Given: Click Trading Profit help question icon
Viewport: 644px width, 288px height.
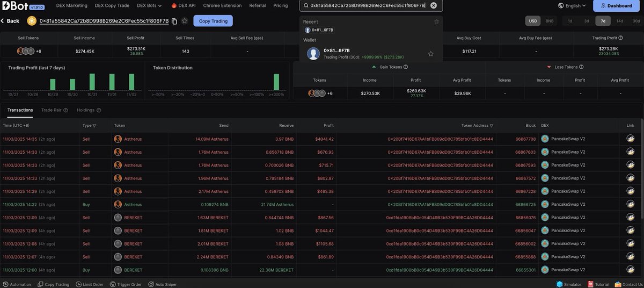Looking at the screenshot, I should (x=621, y=38).
